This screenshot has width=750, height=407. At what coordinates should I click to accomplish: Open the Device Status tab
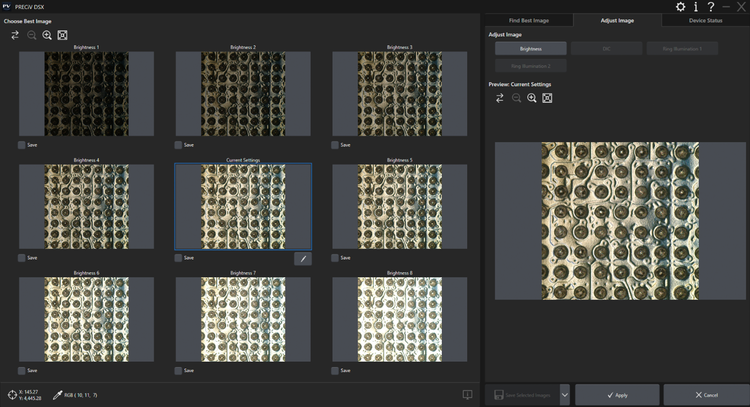tap(705, 19)
